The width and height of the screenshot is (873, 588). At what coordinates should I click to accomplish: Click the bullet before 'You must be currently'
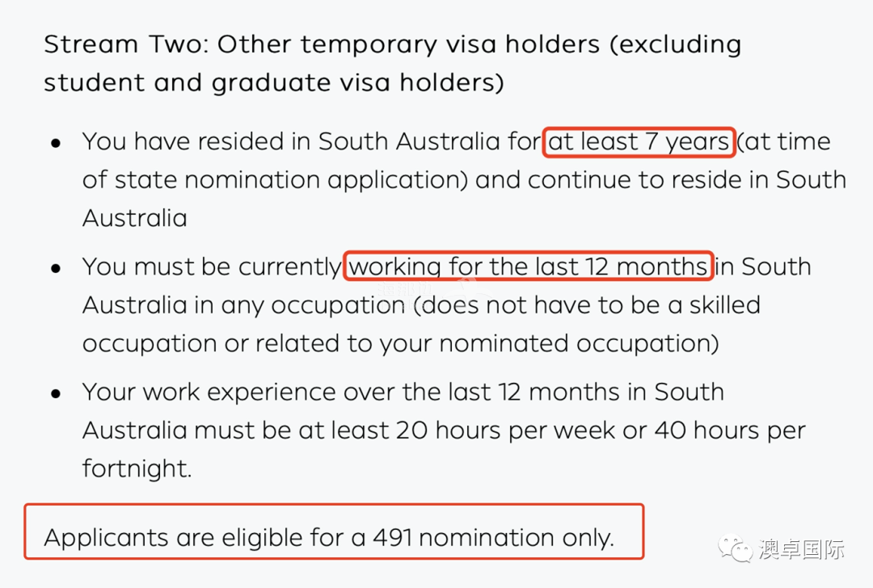coord(56,269)
